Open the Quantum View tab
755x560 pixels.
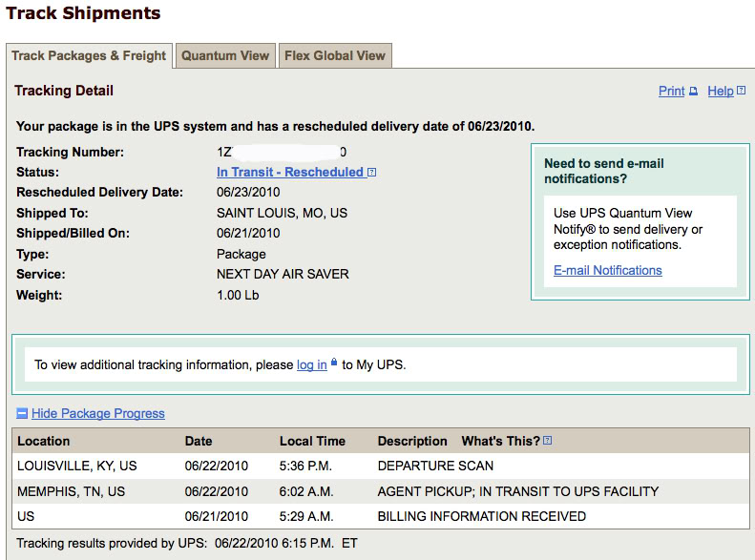coord(225,55)
